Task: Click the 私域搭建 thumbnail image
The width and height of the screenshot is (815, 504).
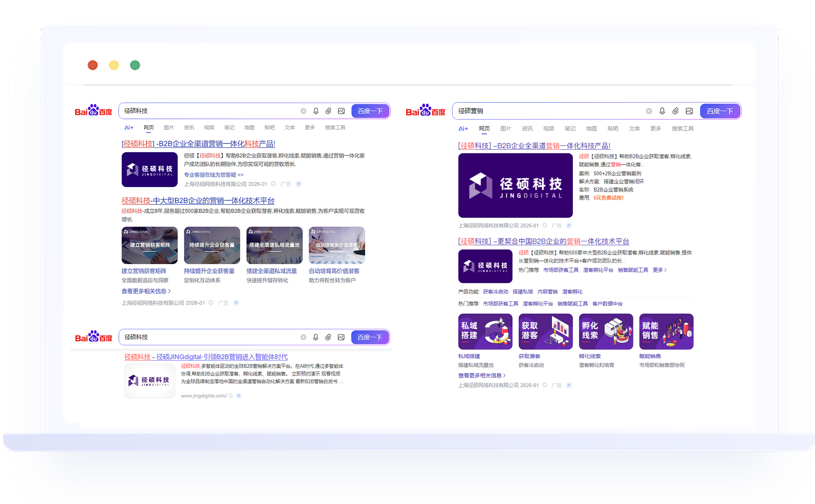Action: click(485, 331)
